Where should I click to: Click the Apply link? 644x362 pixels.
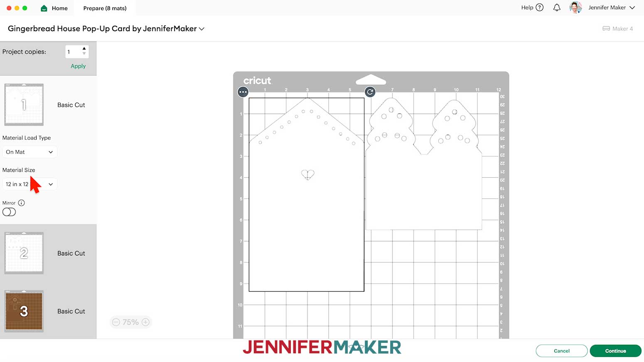click(78, 66)
